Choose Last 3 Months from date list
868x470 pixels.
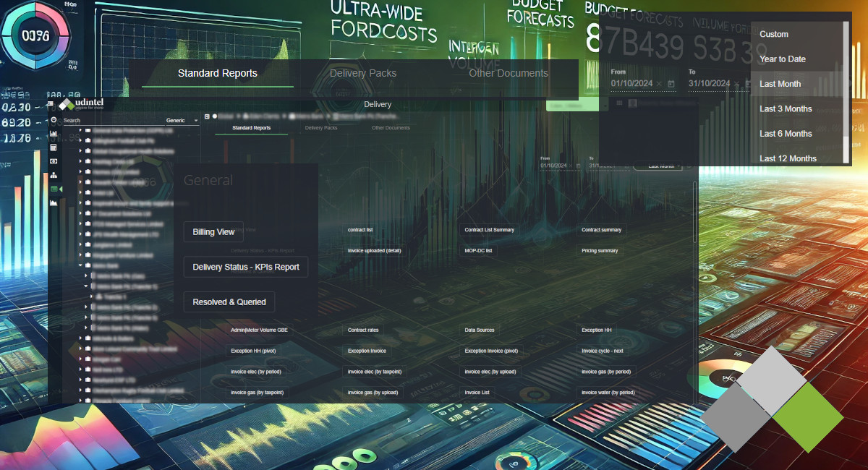(x=786, y=109)
